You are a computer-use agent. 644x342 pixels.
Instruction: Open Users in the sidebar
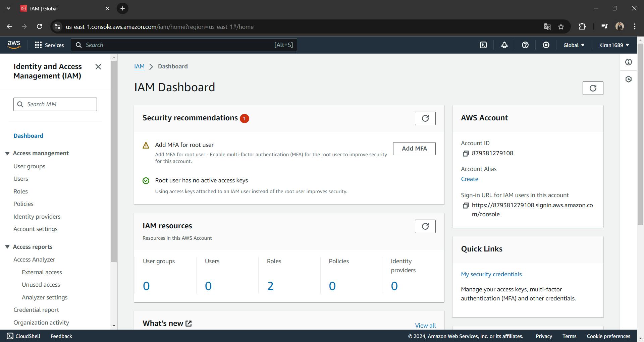click(x=21, y=179)
